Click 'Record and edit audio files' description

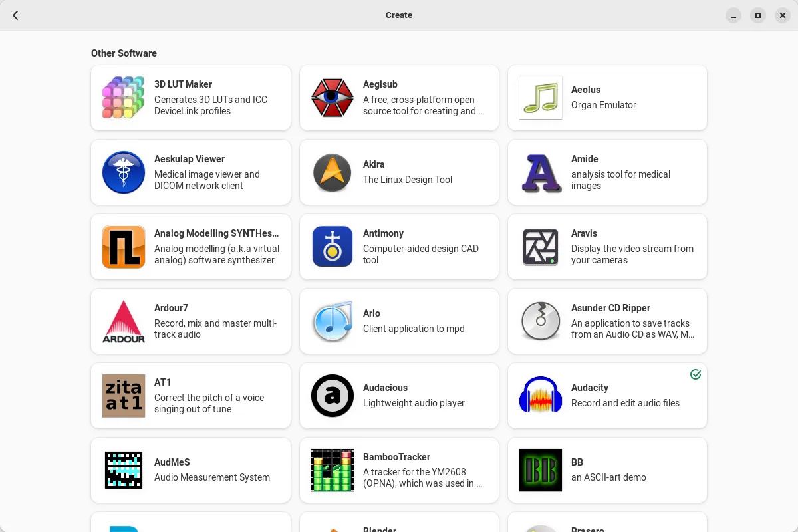(x=625, y=403)
